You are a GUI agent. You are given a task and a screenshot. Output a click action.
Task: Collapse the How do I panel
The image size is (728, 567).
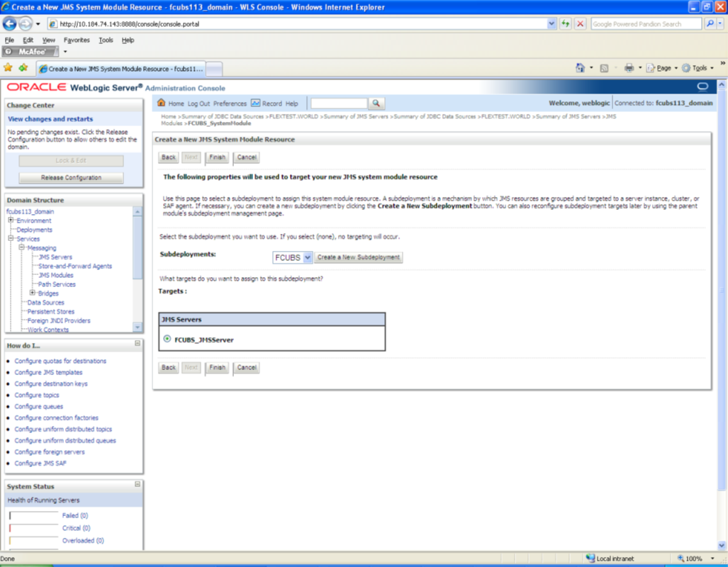pos(138,343)
